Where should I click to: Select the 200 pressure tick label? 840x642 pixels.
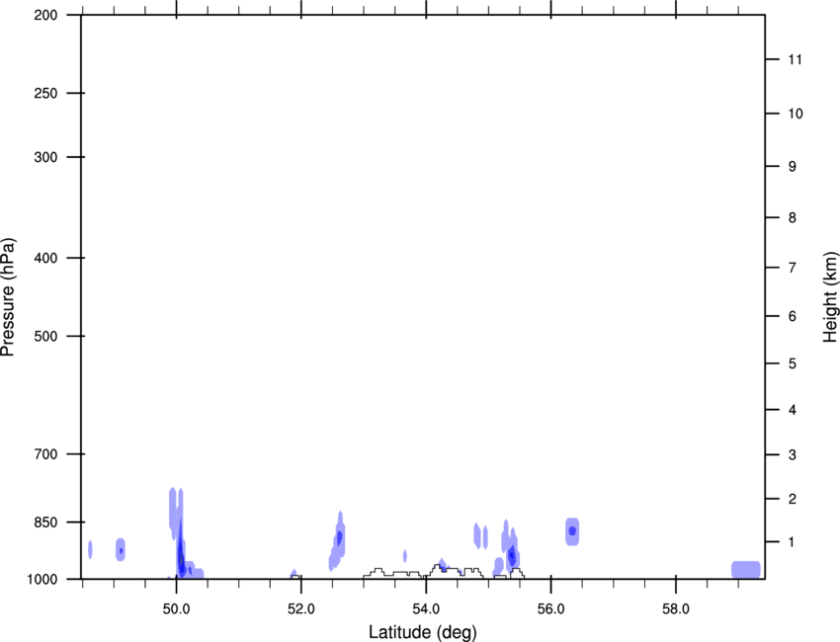point(43,16)
